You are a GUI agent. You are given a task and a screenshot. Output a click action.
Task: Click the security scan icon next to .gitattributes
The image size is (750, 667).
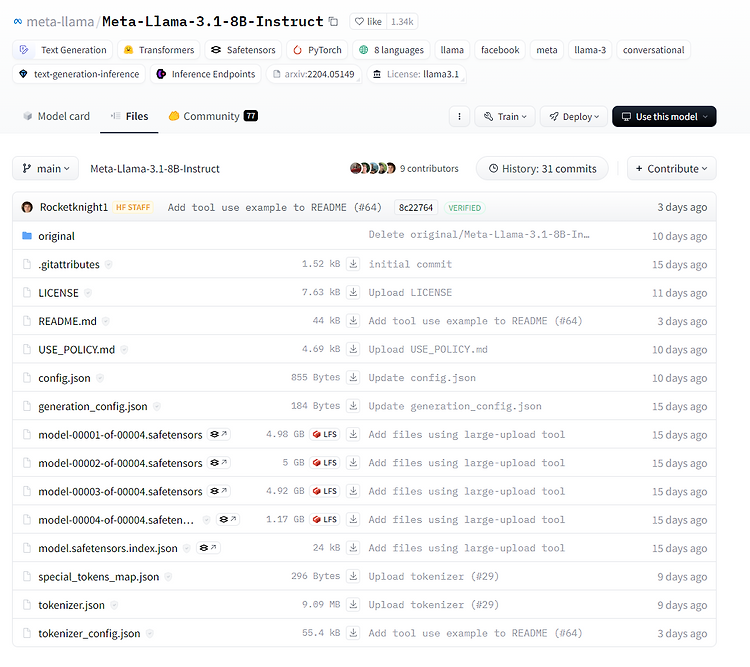coord(109,264)
